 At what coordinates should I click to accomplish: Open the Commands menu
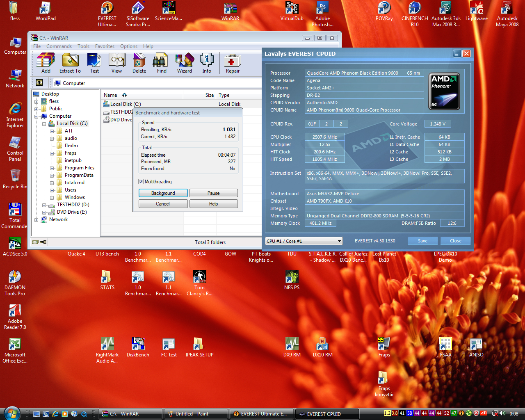coord(59,46)
